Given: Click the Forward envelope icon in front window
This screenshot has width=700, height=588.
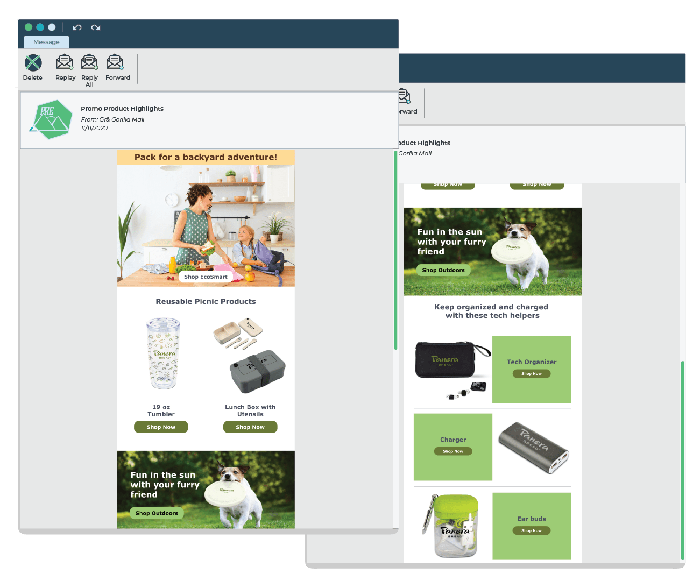Looking at the screenshot, I should pos(115,62).
